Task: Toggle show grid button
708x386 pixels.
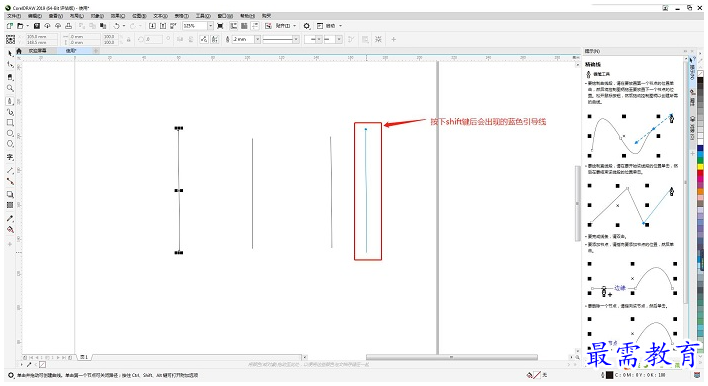Action: click(x=244, y=26)
